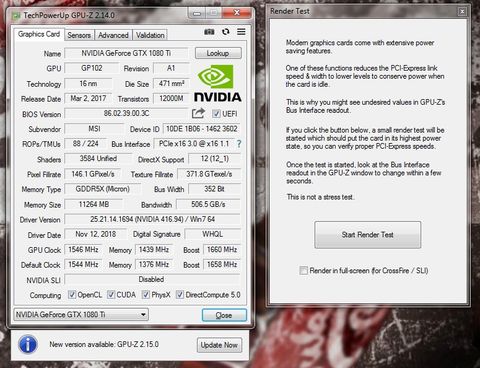The image size is (480, 368).
Task: Click the Default Memory value 1376 MHz
Action: click(x=154, y=265)
